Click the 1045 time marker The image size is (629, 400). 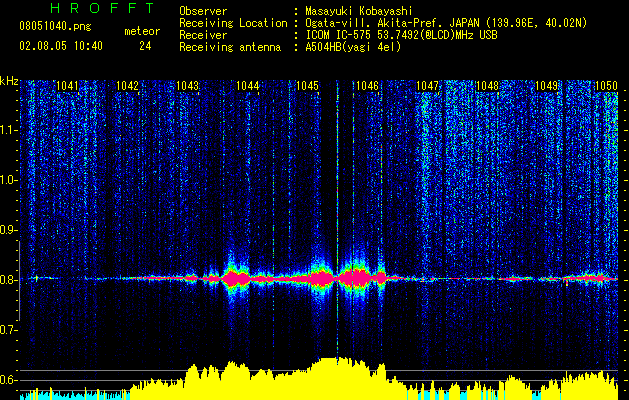click(x=307, y=86)
